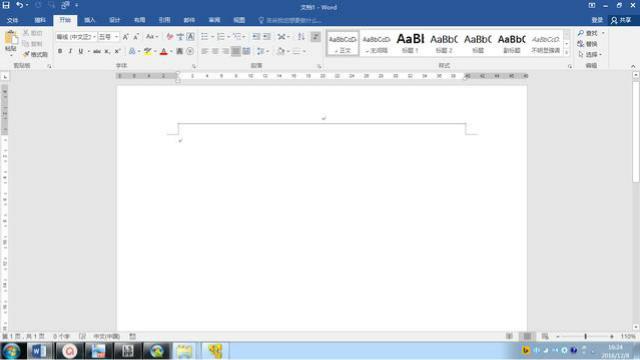This screenshot has width=640, height=360.
Task: Click the ribbon display options icon
Action: pos(591,5)
